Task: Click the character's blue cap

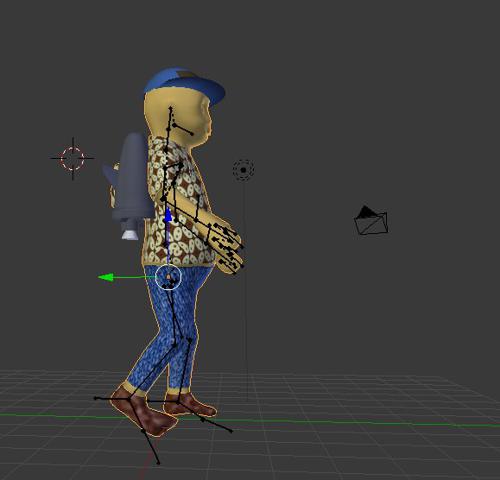Action: pos(184,84)
